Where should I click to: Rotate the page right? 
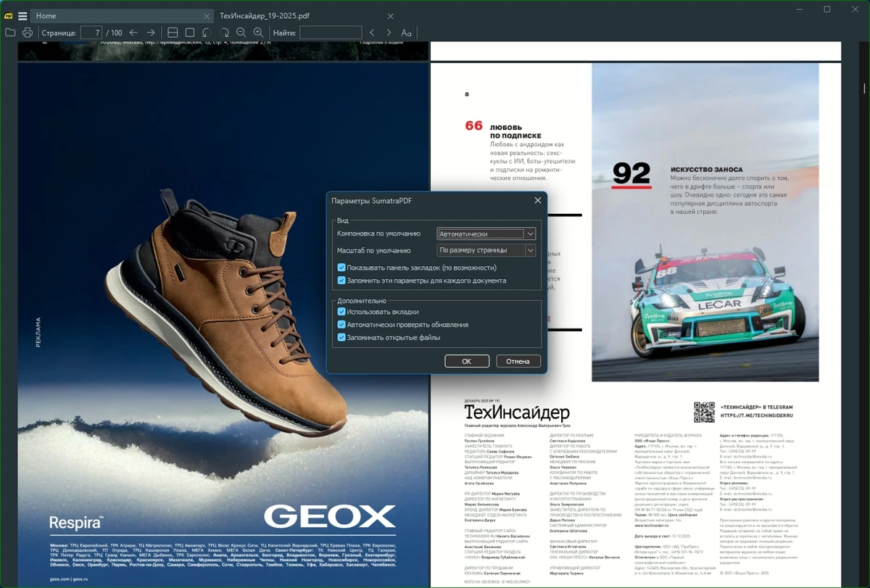pyautogui.click(x=224, y=33)
